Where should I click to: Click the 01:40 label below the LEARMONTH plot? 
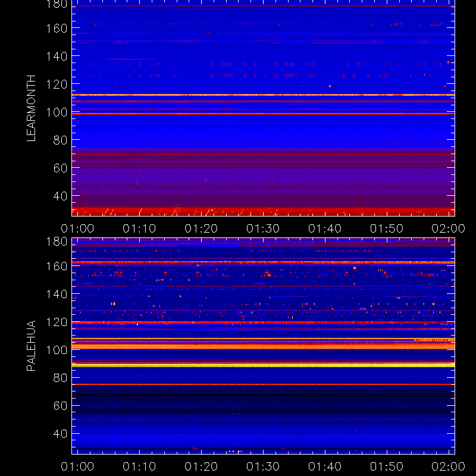point(325,228)
